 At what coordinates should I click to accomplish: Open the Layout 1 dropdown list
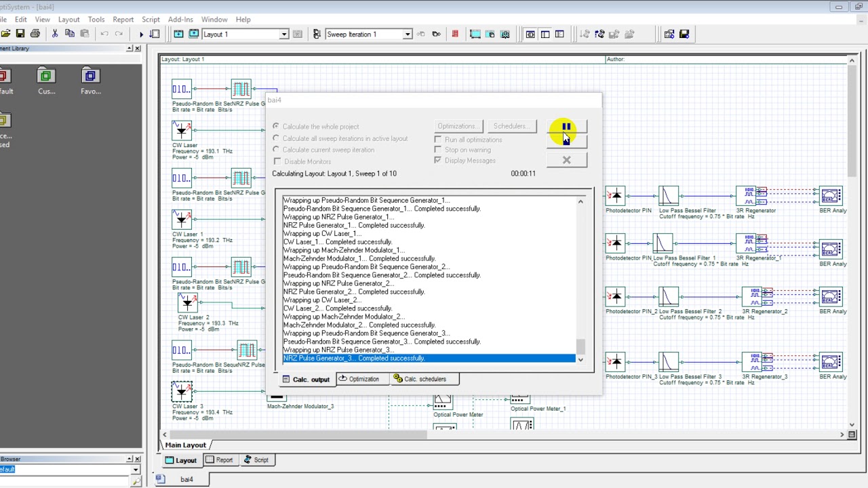[x=284, y=34]
